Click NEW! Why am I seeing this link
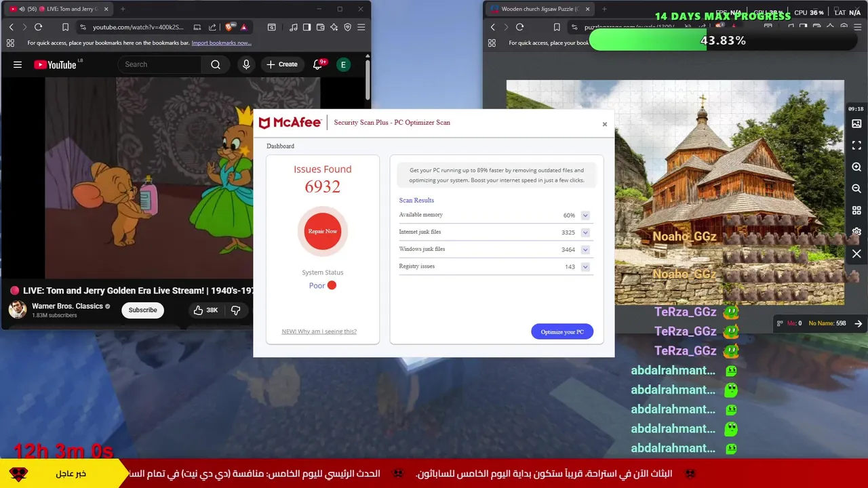 coord(319,331)
